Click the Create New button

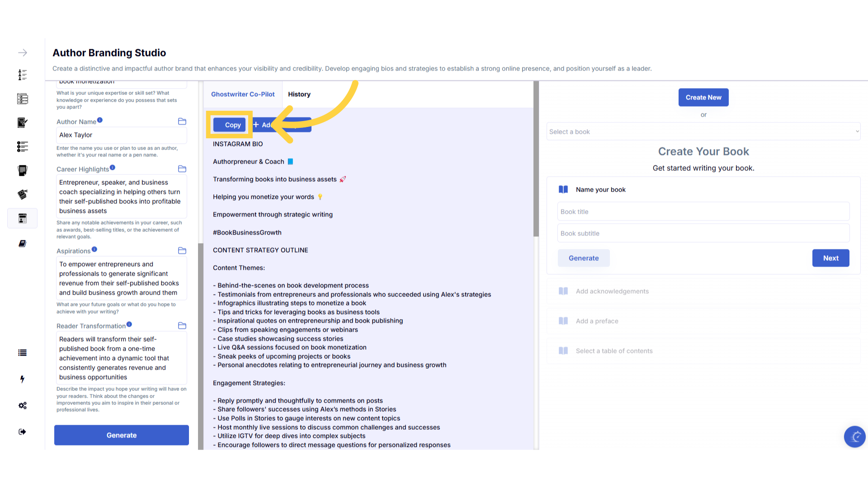pos(703,98)
